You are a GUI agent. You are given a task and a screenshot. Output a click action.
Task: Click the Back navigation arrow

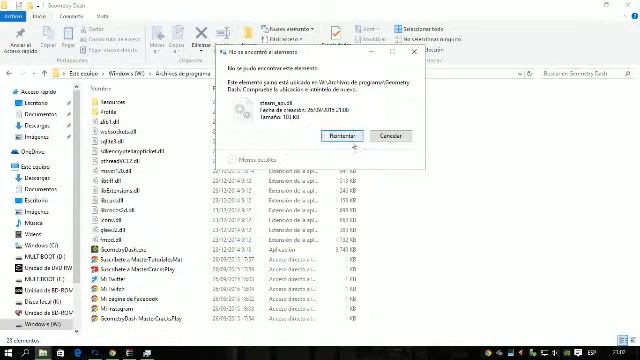pyautogui.click(x=9, y=73)
